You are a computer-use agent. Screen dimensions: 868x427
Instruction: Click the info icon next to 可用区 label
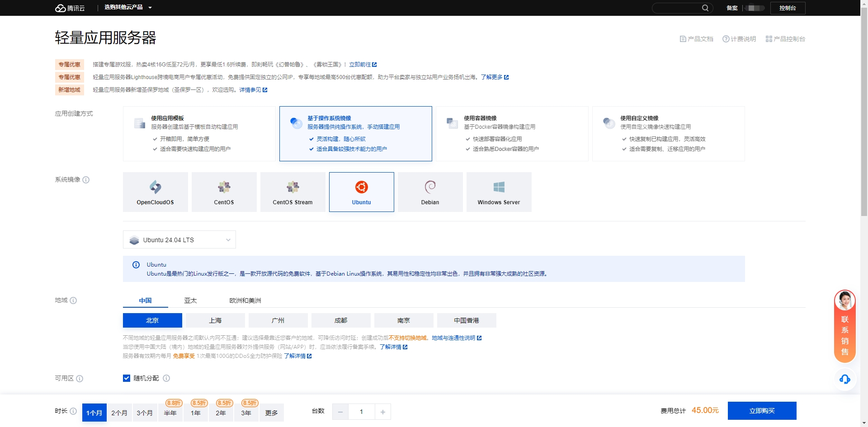point(80,379)
